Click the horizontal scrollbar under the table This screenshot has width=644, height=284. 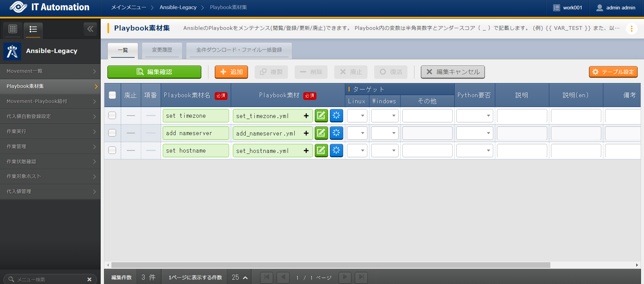pos(331,265)
